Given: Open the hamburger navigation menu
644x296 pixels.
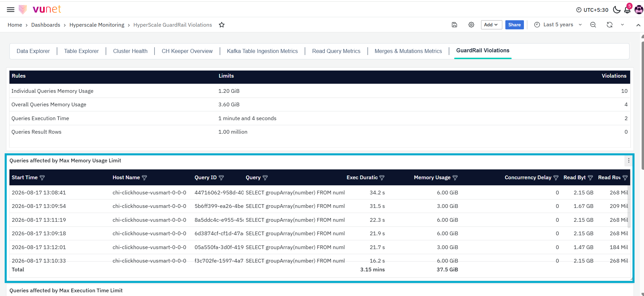Looking at the screenshot, I should pyautogui.click(x=10, y=9).
